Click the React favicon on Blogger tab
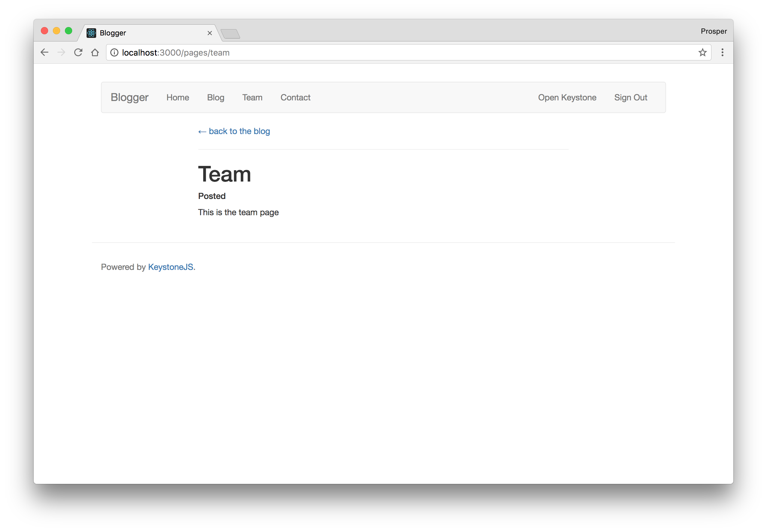Image resolution: width=767 pixels, height=532 pixels. click(91, 33)
